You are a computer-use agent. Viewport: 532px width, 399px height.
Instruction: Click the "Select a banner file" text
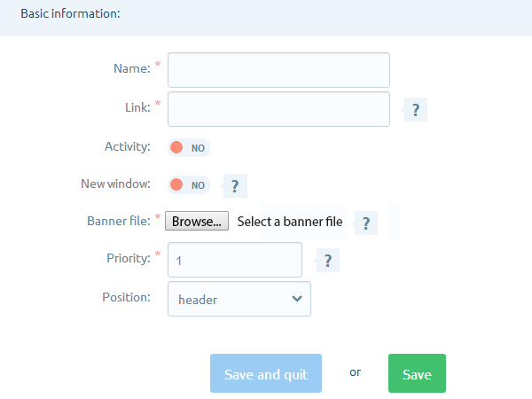coord(290,222)
